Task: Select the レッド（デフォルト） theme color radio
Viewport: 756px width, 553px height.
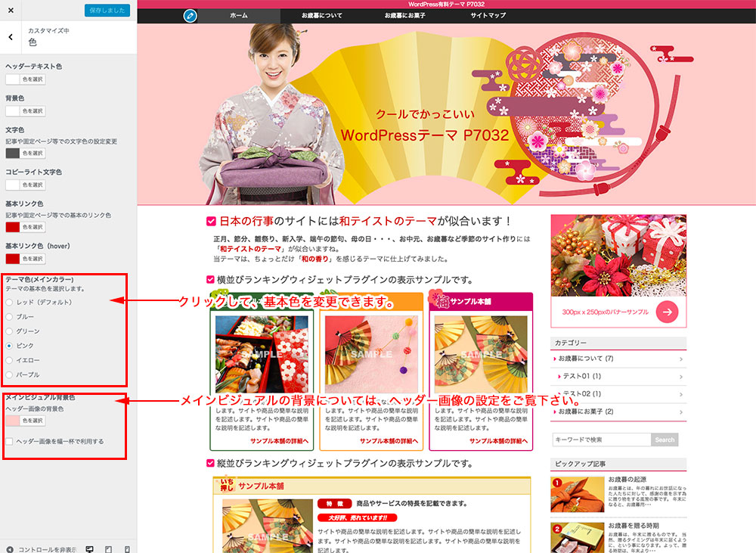Action: (x=9, y=302)
